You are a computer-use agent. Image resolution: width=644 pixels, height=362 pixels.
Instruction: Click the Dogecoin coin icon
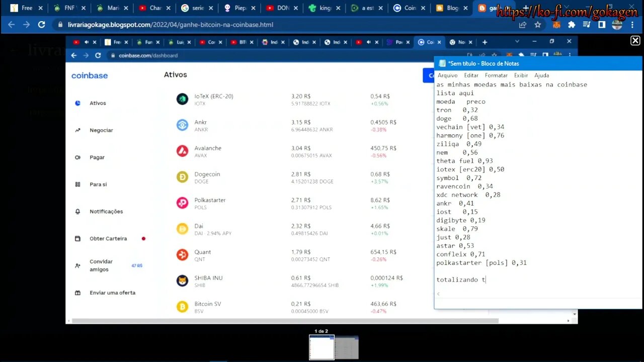click(182, 177)
